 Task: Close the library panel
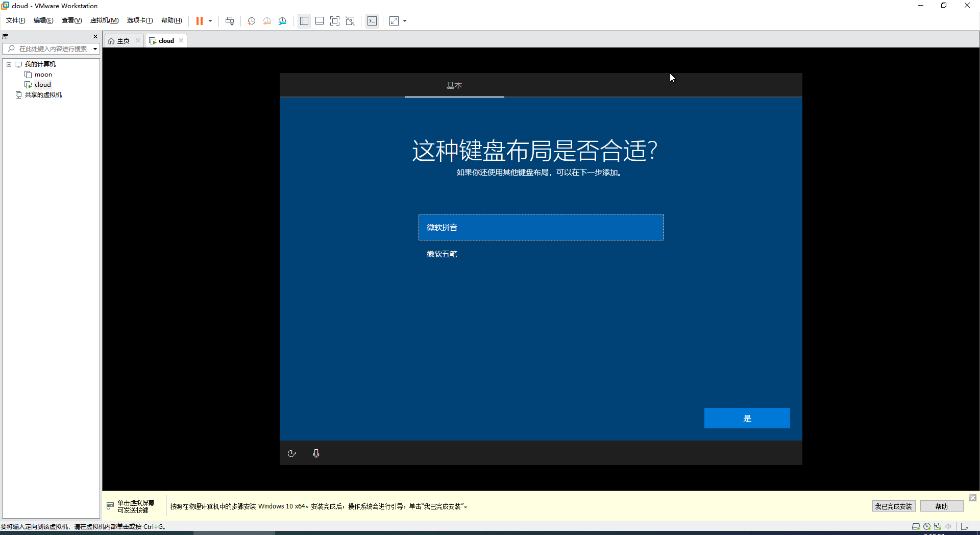(x=95, y=36)
